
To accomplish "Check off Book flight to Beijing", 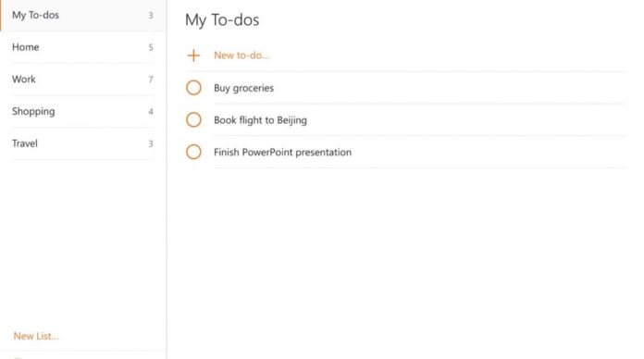I will 193,119.
